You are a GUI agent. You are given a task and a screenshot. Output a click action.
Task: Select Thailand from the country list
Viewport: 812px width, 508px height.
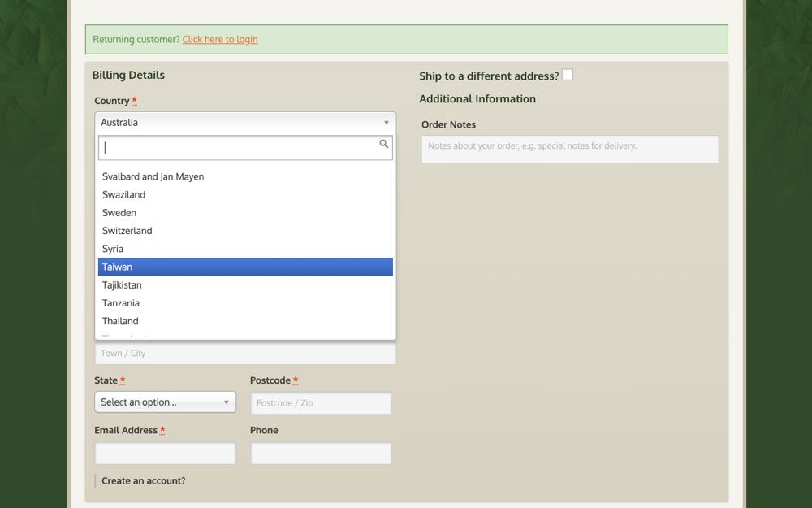245,321
